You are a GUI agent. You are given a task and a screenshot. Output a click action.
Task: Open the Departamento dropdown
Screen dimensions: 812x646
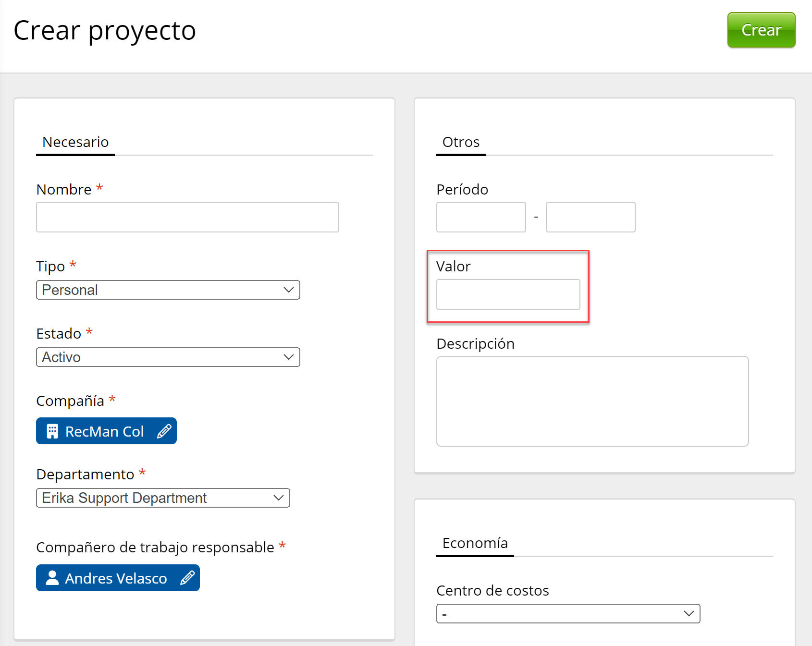click(163, 498)
